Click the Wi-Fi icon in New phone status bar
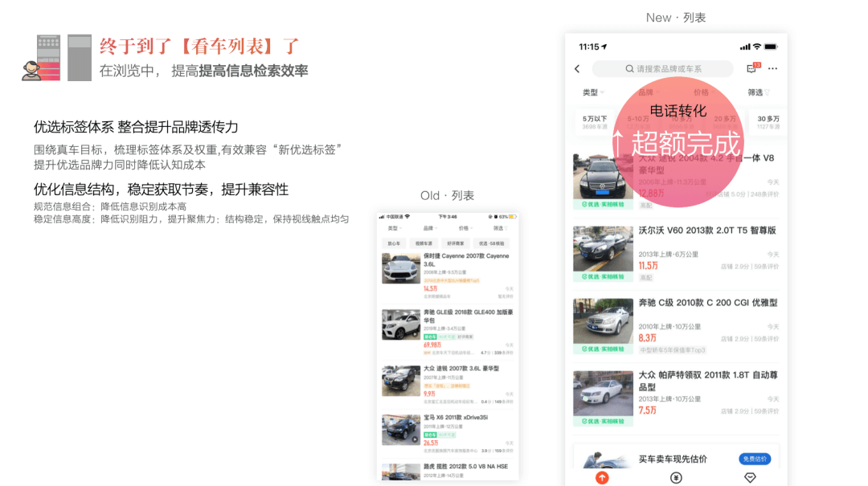This screenshot has height=486, width=868. point(757,47)
